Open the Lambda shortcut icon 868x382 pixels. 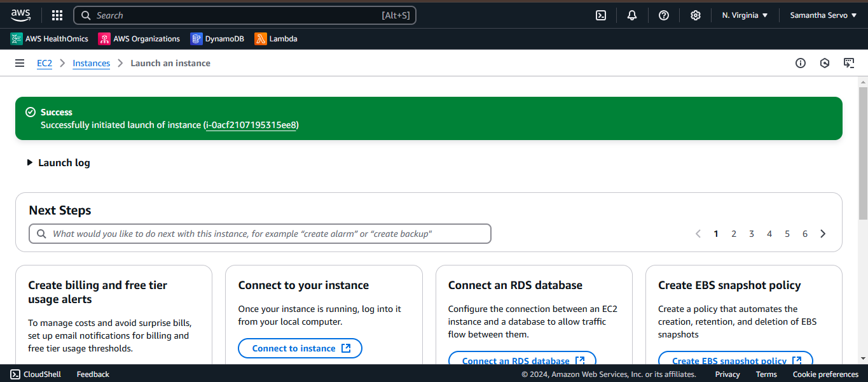(x=261, y=39)
